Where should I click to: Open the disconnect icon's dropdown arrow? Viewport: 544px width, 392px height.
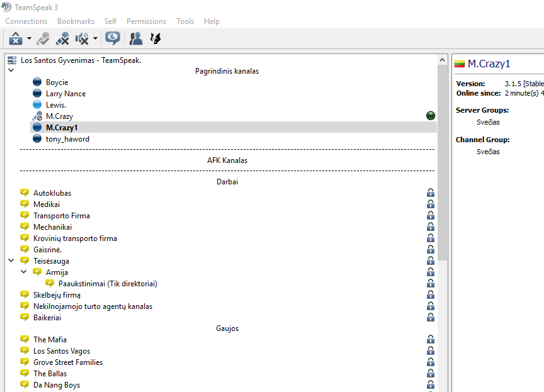click(x=29, y=38)
